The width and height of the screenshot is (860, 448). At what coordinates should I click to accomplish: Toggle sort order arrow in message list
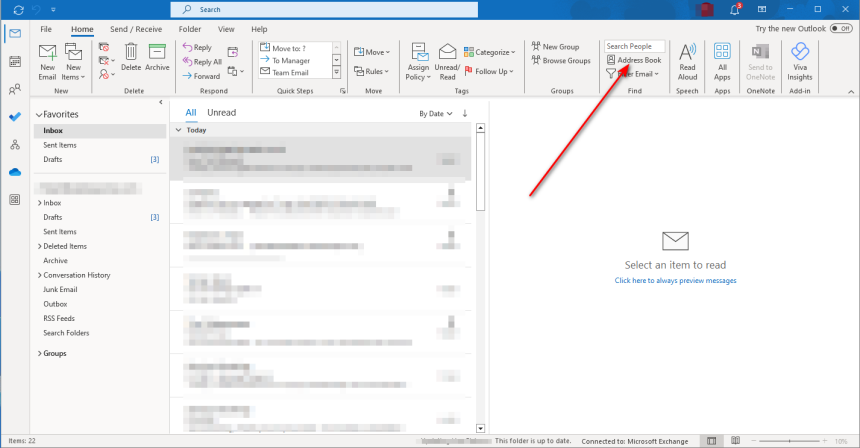click(x=464, y=113)
